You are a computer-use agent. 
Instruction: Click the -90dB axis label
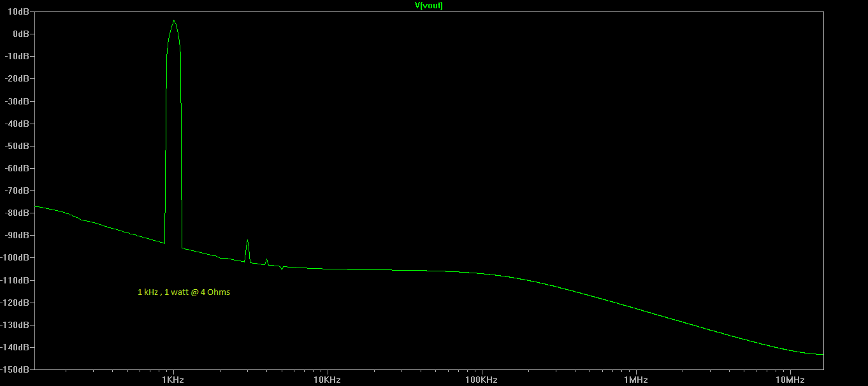point(18,235)
